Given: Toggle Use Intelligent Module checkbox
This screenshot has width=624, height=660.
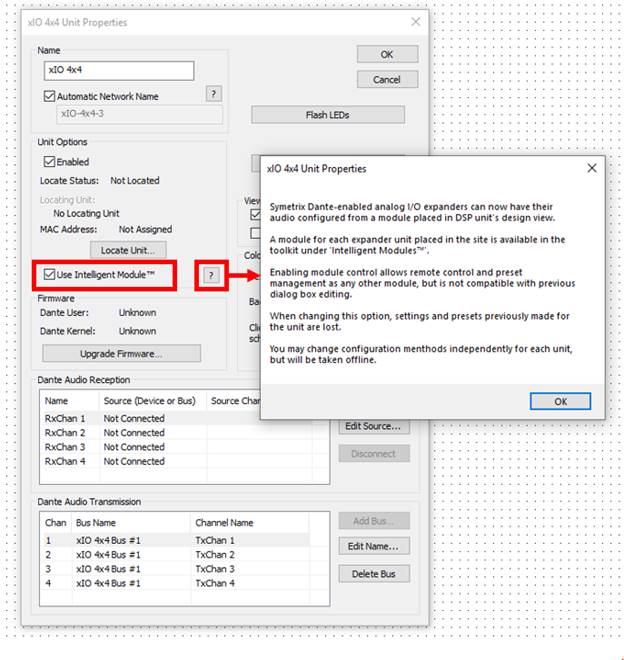Looking at the screenshot, I should point(49,274).
